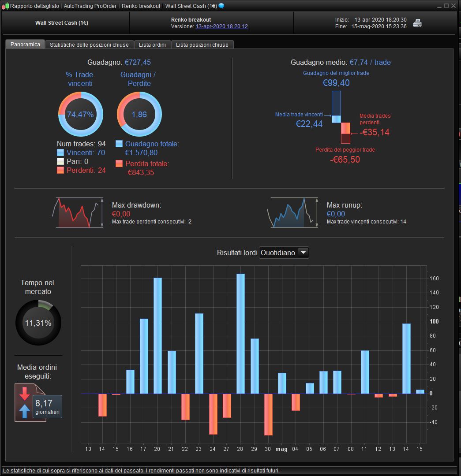
Task: Close the Rapporto dettagliato window
Action: point(454,5)
